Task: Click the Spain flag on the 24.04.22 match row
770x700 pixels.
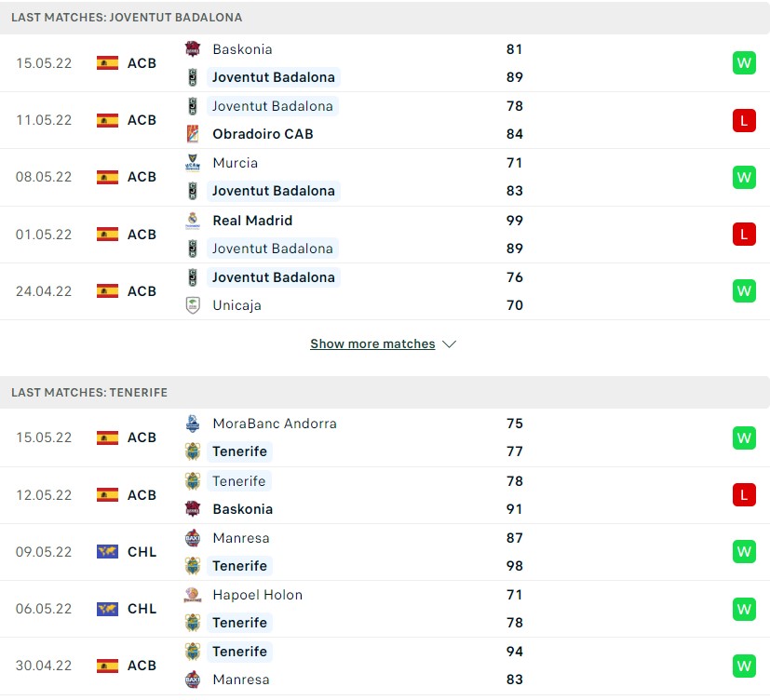Action: point(108,291)
